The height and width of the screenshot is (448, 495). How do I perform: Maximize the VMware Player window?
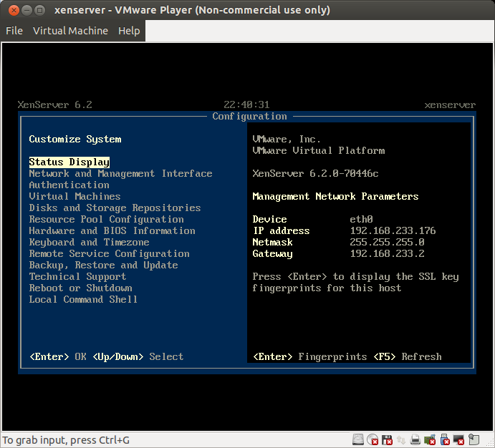(x=40, y=11)
